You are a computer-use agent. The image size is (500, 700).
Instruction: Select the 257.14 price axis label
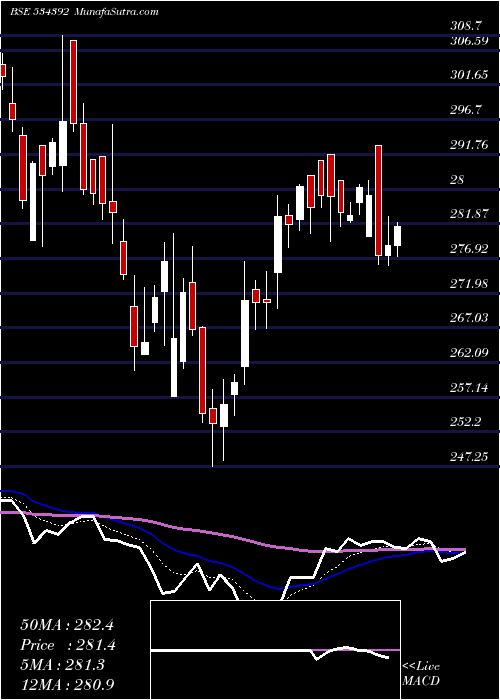tap(469, 387)
